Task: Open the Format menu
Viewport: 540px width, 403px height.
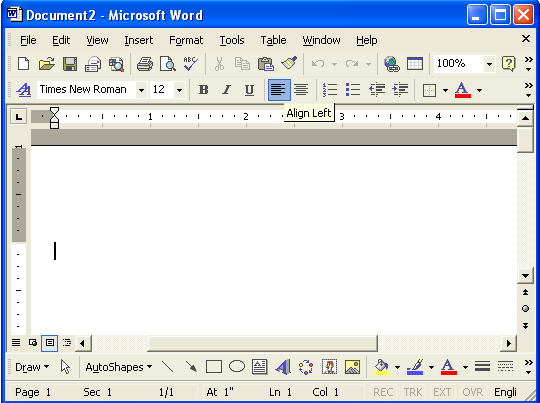Action: (186, 40)
